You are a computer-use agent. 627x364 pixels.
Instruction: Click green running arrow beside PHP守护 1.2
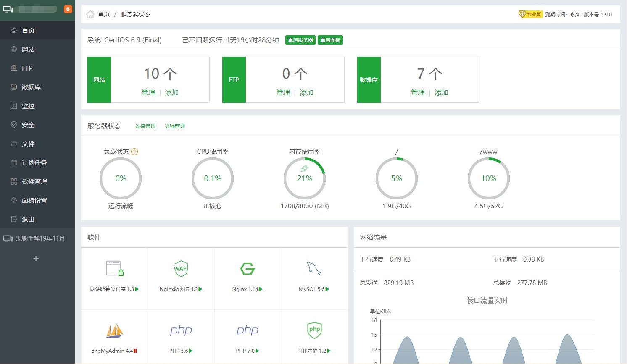[329, 351]
